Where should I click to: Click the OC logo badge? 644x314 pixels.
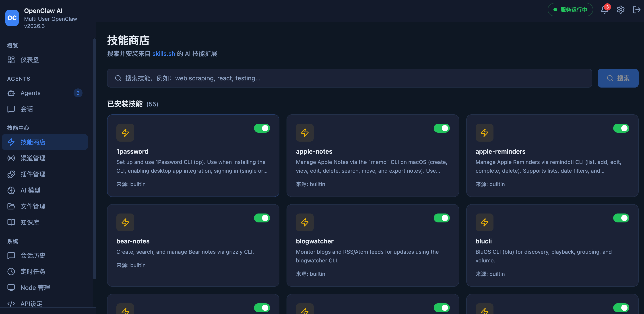pyautogui.click(x=12, y=18)
